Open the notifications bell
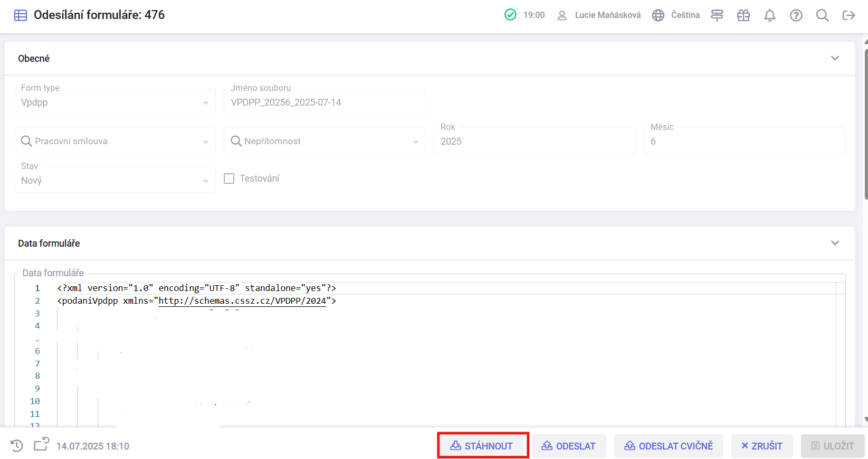 [769, 15]
